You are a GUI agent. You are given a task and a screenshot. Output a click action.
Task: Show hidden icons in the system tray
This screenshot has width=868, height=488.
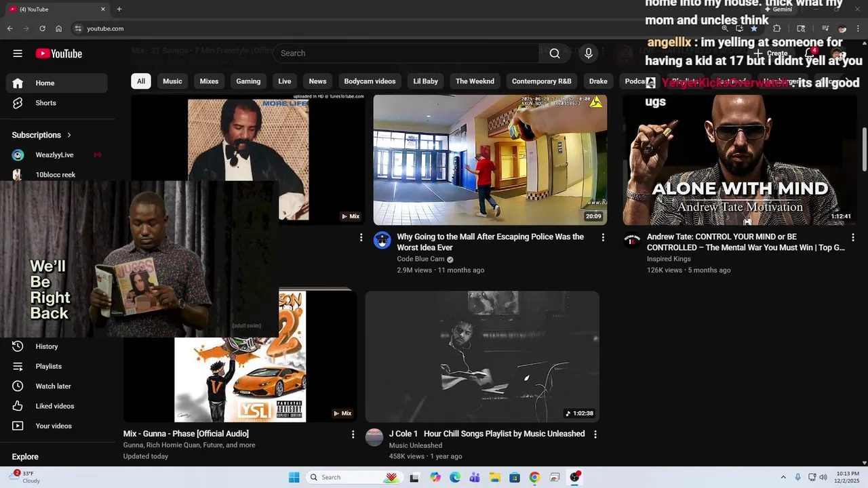(783, 477)
